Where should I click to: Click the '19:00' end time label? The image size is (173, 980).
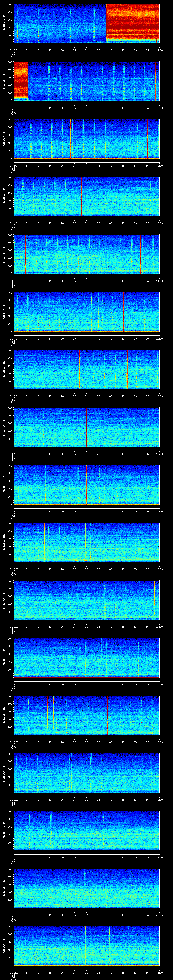[x=159, y=166]
